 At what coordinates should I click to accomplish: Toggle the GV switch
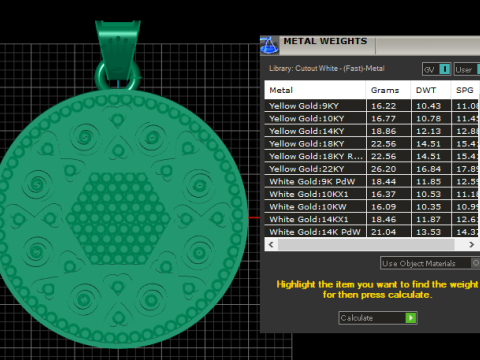436,69
